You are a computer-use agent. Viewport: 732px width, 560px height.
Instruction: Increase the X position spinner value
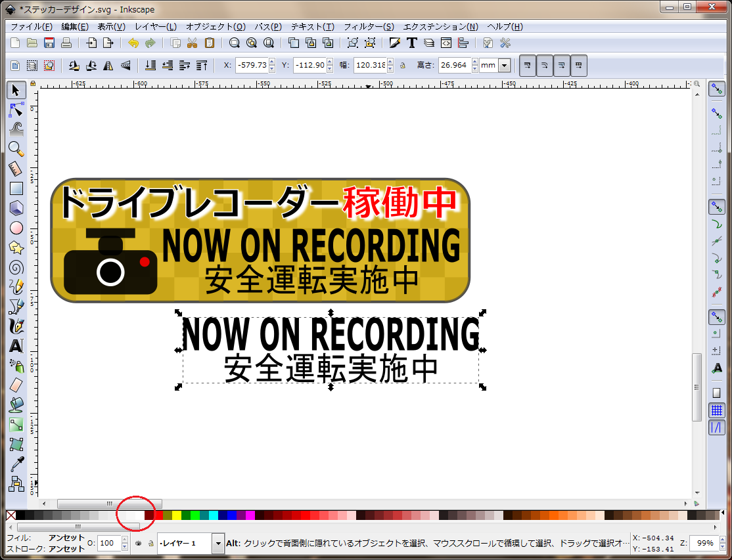(x=272, y=62)
